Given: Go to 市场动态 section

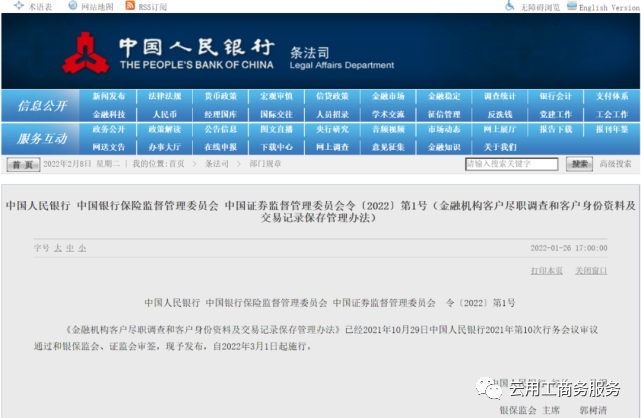Looking at the screenshot, I should pyautogui.click(x=444, y=130).
